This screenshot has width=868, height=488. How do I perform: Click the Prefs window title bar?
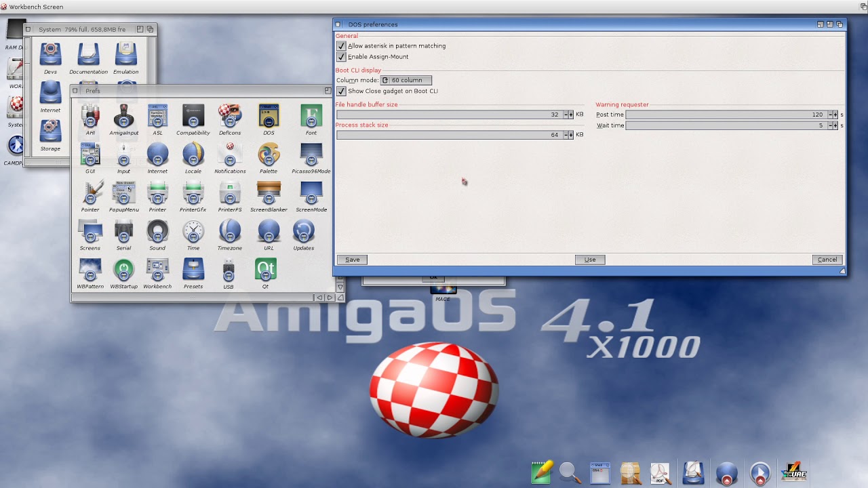201,91
